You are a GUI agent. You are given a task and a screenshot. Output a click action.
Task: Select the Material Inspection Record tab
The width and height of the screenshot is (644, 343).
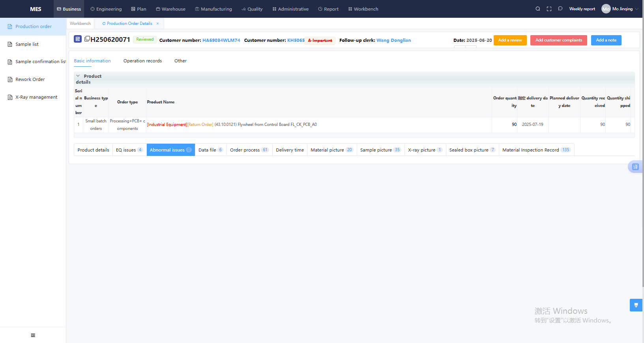pos(536,150)
